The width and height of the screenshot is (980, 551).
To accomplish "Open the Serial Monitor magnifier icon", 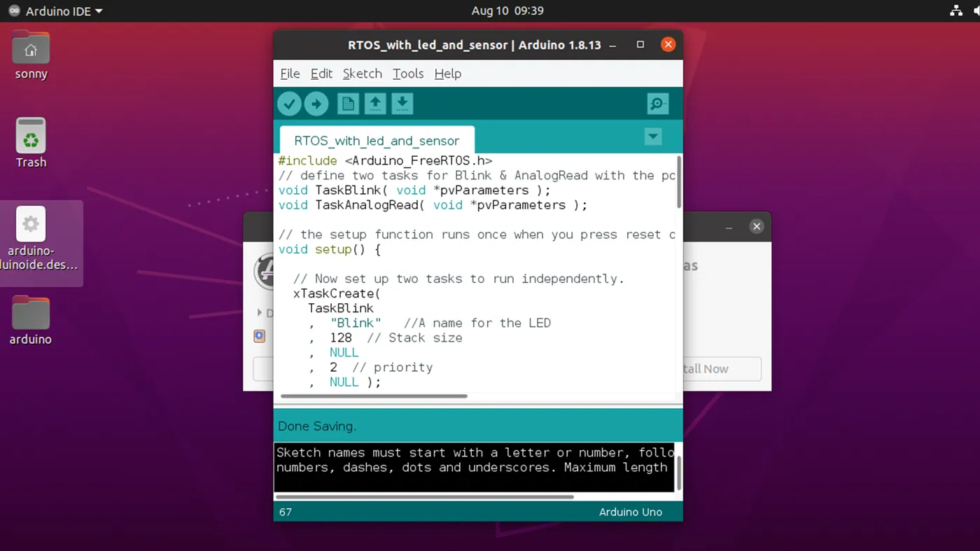I will [657, 104].
